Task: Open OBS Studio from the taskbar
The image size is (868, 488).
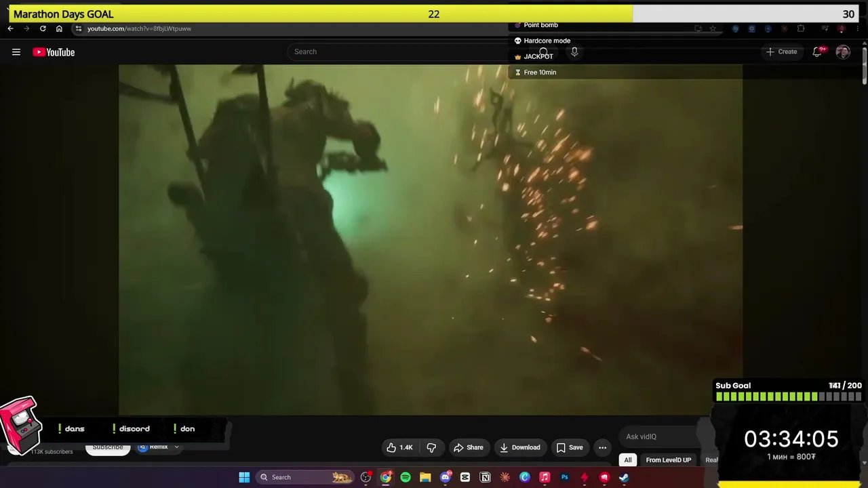Action: coord(366,477)
